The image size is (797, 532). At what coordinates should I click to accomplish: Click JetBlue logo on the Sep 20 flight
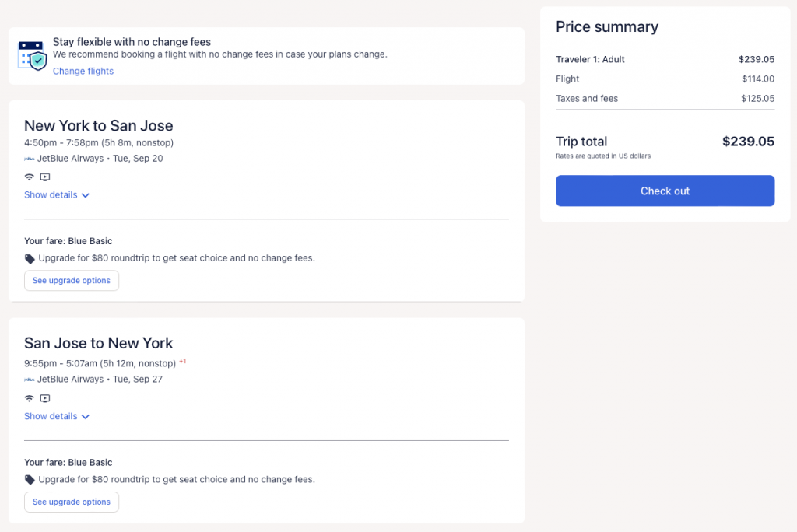tap(30, 159)
